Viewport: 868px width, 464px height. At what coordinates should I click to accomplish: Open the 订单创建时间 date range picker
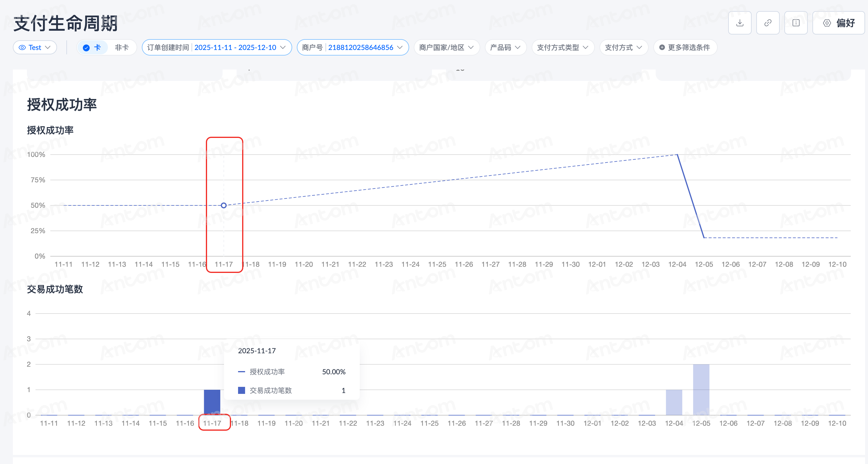pyautogui.click(x=217, y=47)
